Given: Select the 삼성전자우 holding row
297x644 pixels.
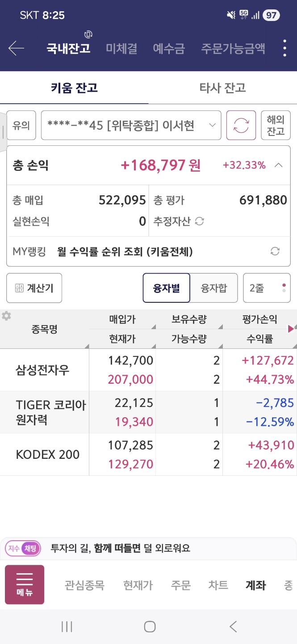Looking at the screenshot, I should pyautogui.click(x=148, y=370).
